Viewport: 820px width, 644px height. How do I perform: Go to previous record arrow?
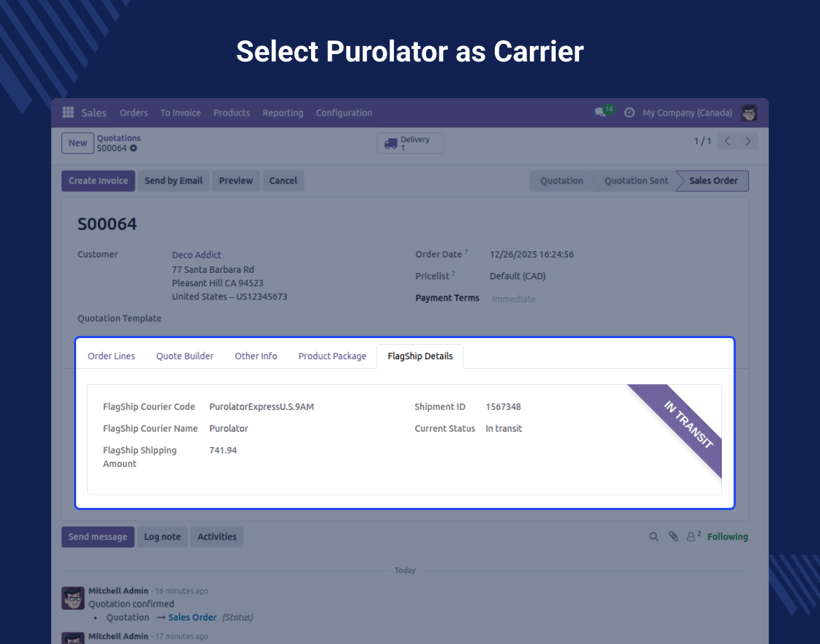click(727, 141)
